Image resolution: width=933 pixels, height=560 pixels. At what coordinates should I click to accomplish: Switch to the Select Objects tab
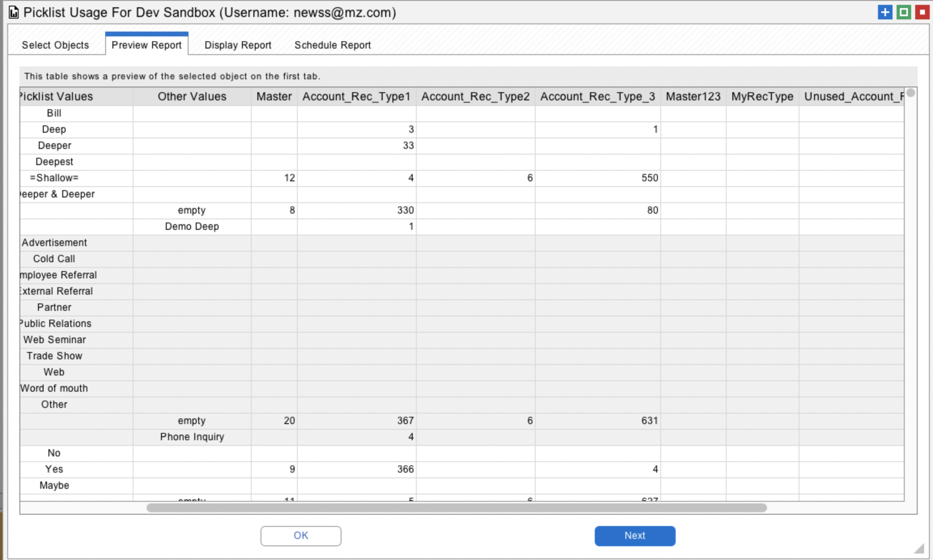tap(55, 45)
